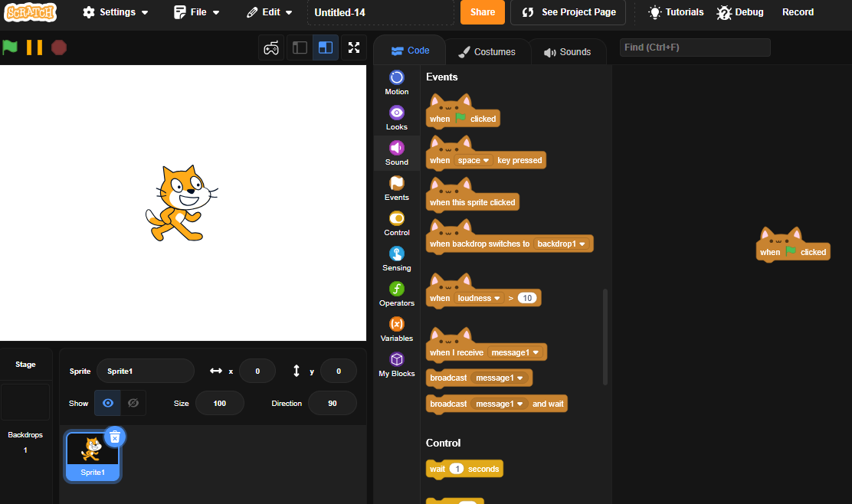This screenshot has width=852, height=504.
Task: Switch to the Sounds tab
Action: pos(567,51)
